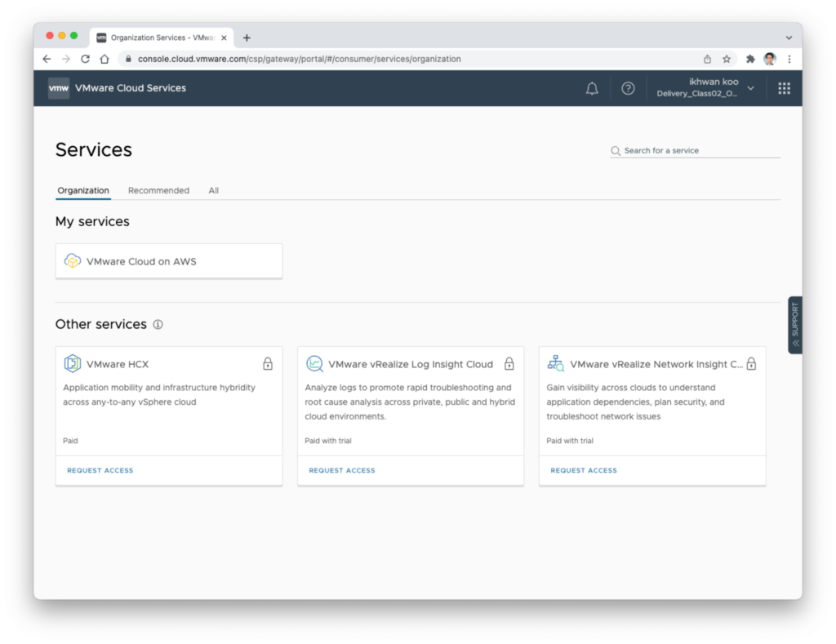Switch to the All services tab
Viewport: 836px width, 644px height.
pyautogui.click(x=213, y=190)
